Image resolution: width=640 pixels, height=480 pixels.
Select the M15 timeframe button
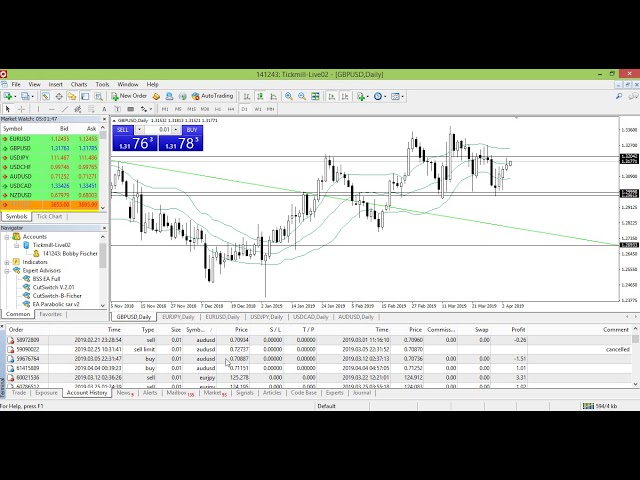pyautogui.click(x=192, y=109)
